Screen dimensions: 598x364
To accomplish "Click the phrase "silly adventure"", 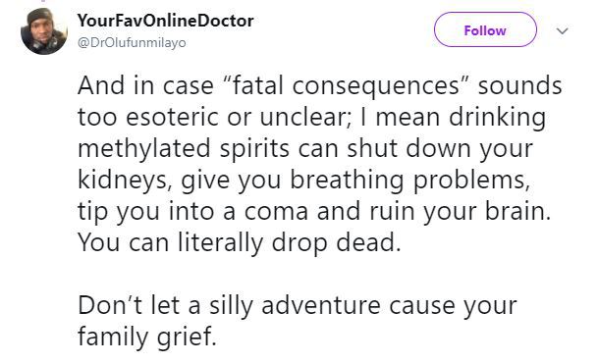I will (296, 306).
